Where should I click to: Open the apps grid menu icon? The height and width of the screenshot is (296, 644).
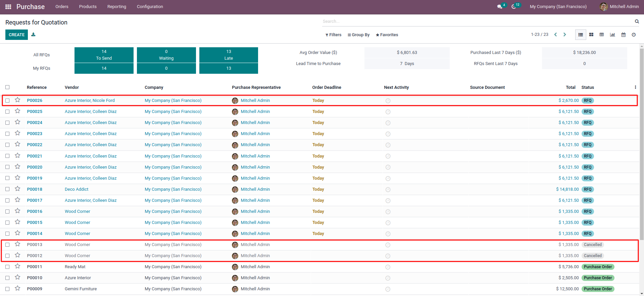pyautogui.click(x=8, y=7)
